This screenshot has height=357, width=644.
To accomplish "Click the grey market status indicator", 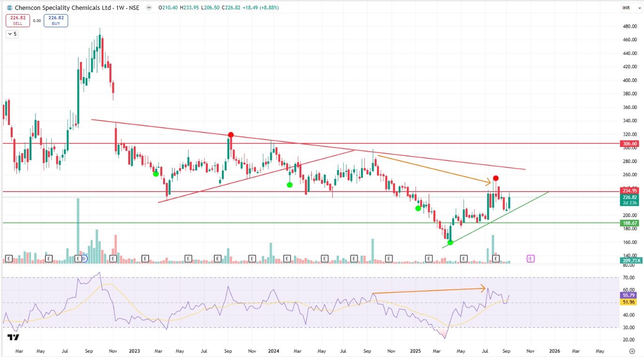I will (149, 8).
